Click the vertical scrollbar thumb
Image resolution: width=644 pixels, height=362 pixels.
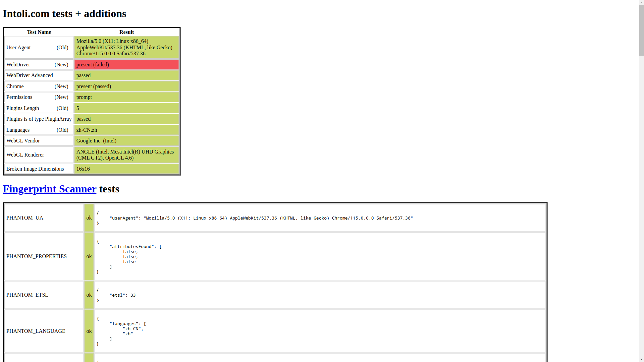(x=641, y=30)
